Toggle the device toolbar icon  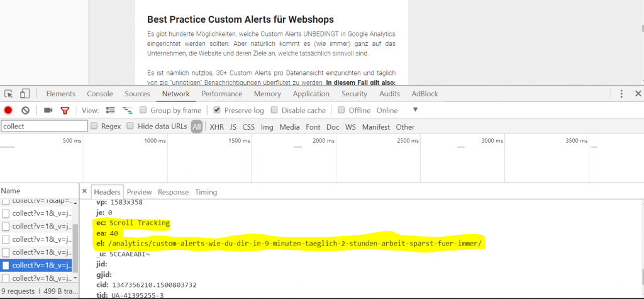pos(25,94)
